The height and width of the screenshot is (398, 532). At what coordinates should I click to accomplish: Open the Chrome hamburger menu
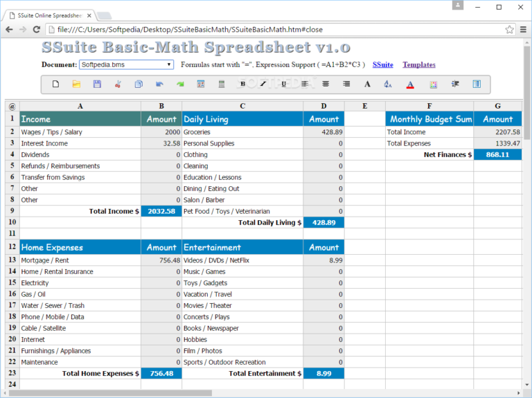pos(523,30)
